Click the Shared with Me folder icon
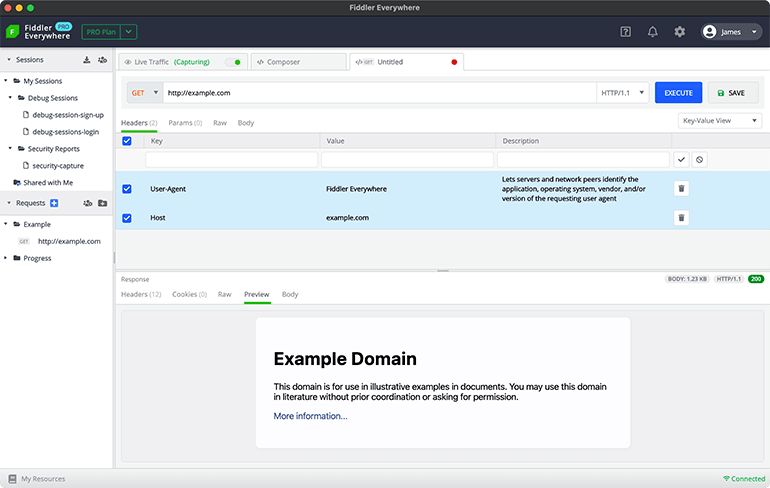 pyautogui.click(x=17, y=183)
